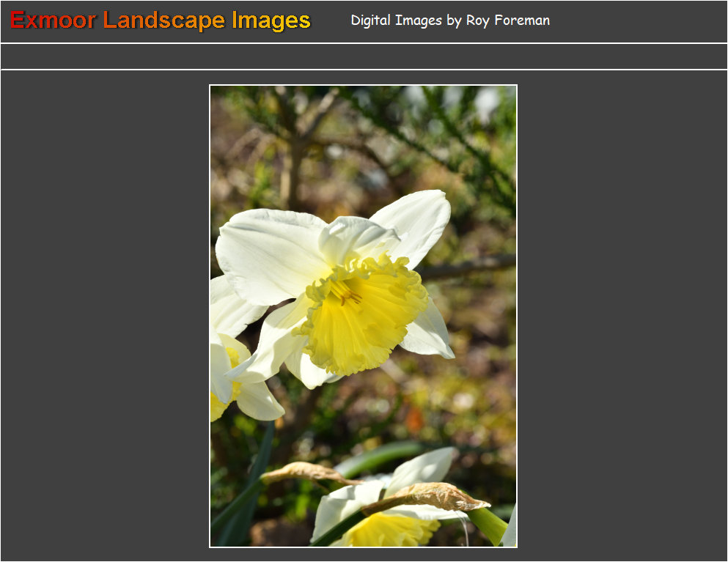Click the Exmoor Landscape Images site title
The image size is (728, 562).
click(161, 21)
